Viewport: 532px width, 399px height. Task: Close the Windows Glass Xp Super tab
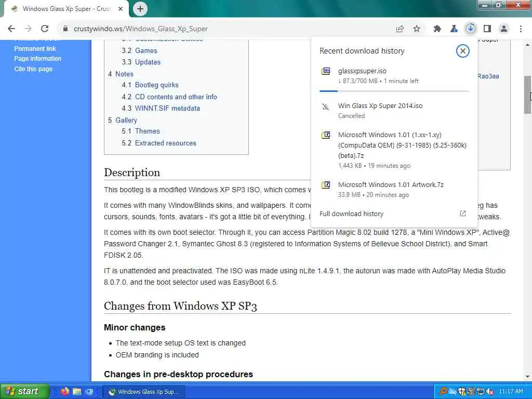[121, 9]
